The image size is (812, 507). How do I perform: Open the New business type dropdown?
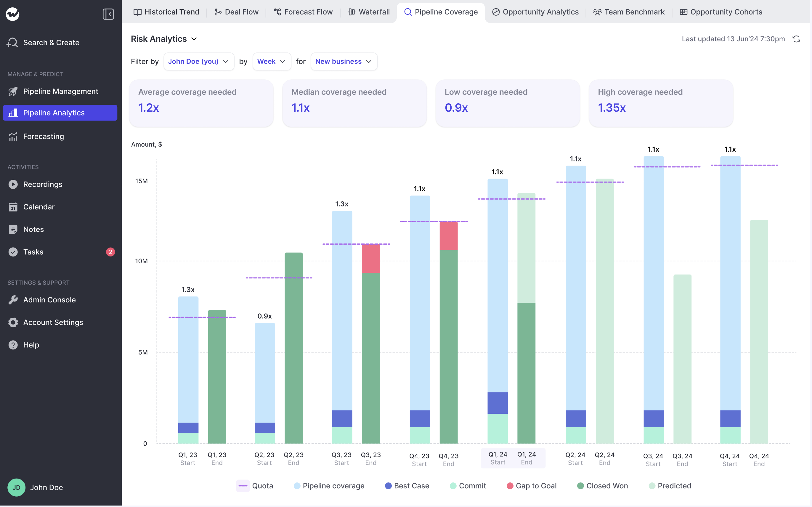(x=344, y=61)
